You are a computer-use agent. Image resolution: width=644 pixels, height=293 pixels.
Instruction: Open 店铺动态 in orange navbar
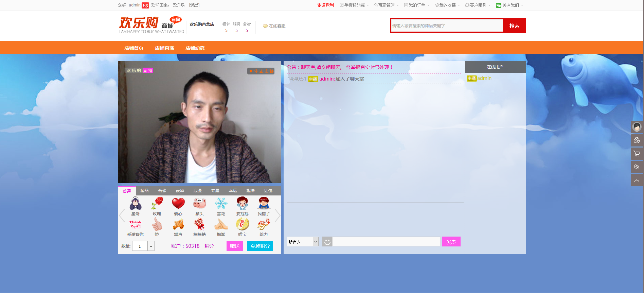(195, 48)
